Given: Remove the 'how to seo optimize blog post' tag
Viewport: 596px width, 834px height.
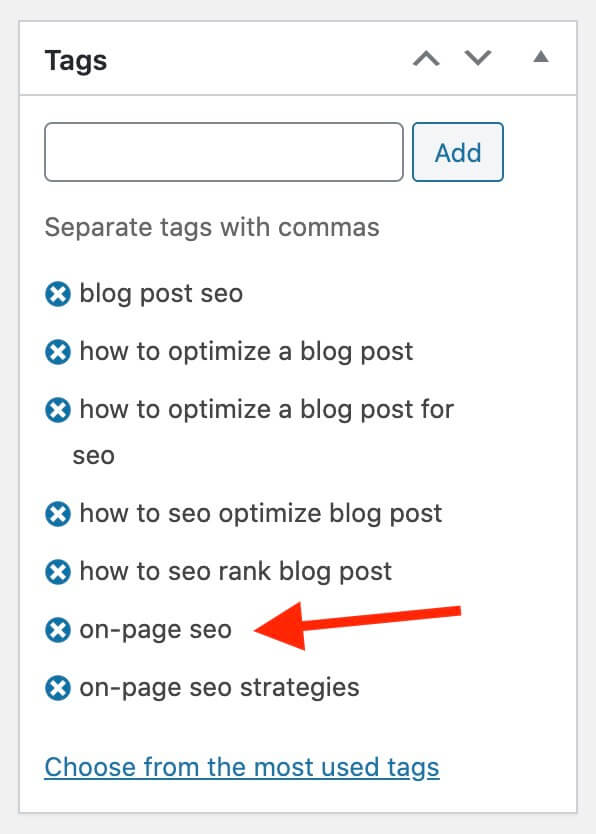Looking at the screenshot, I should (57, 513).
